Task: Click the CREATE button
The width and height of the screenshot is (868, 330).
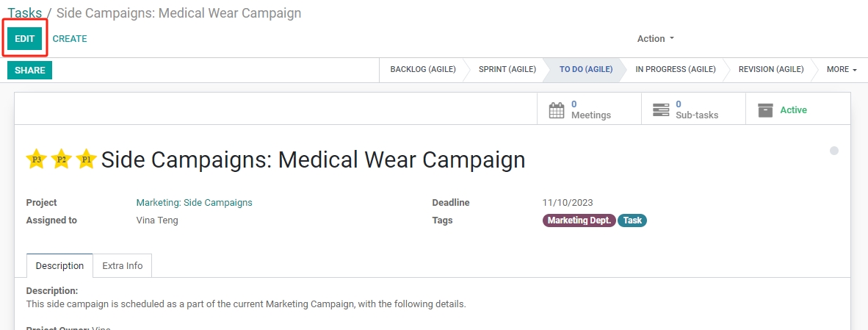Action: (70, 39)
